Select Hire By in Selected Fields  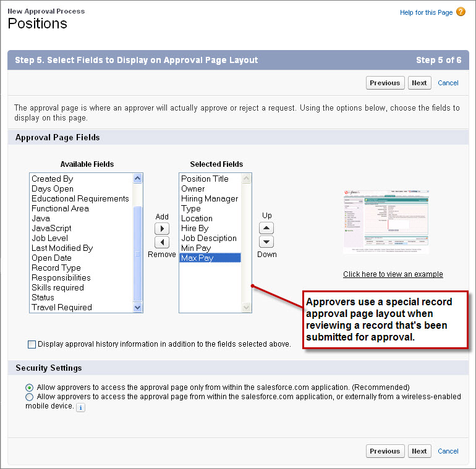(x=210, y=228)
